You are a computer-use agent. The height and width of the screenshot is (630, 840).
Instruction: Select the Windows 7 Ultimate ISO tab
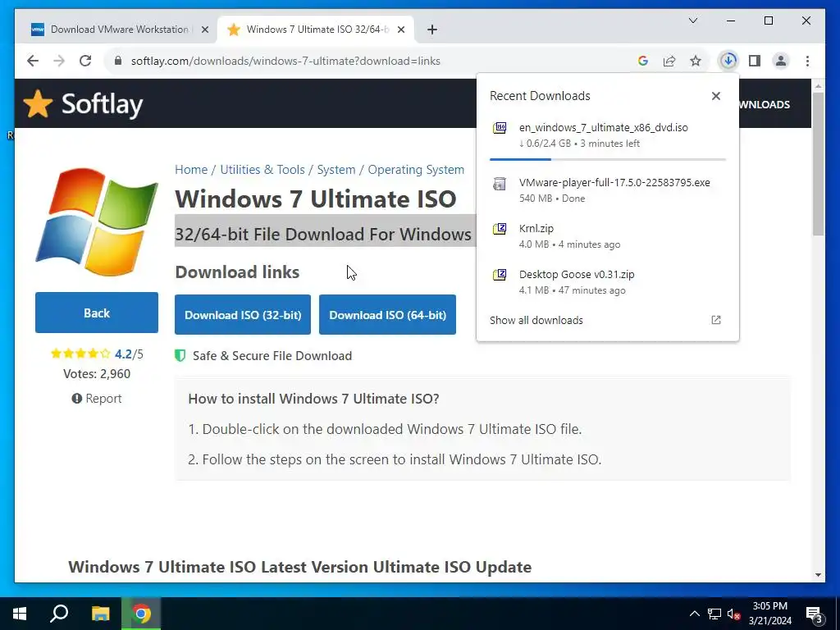pos(316,30)
